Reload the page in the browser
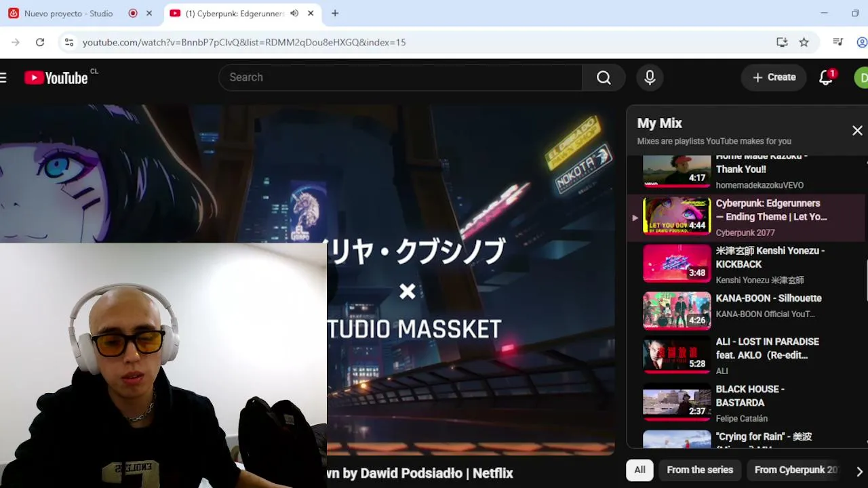This screenshot has width=868, height=488. 40,42
